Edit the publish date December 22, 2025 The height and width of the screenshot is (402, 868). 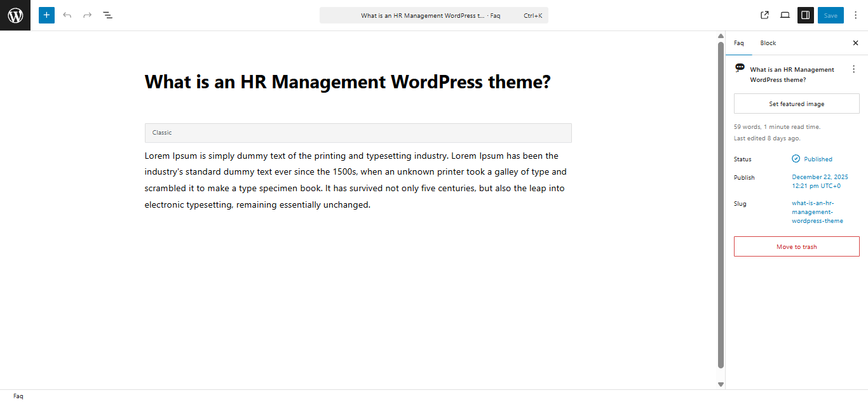820,182
